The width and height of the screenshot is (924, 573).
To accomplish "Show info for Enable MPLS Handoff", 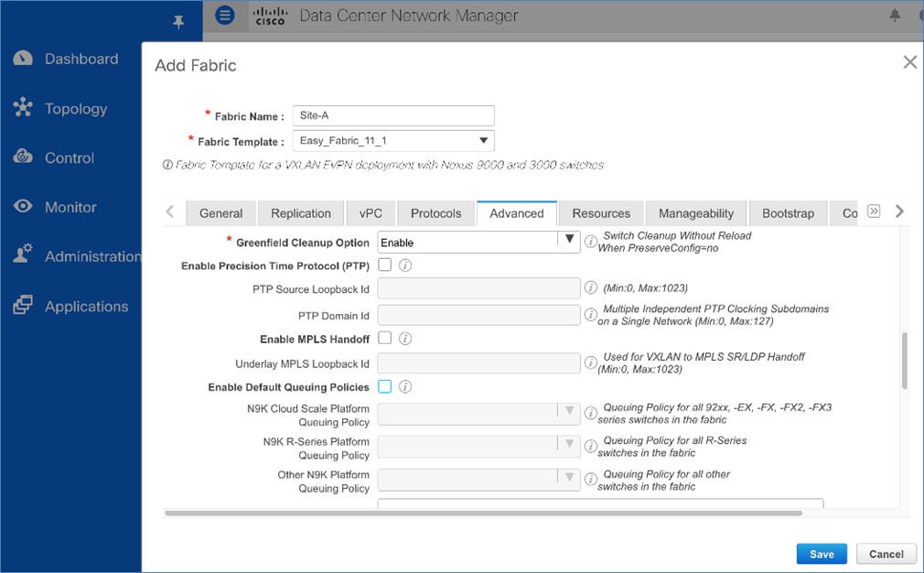I will (x=405, y=339).
